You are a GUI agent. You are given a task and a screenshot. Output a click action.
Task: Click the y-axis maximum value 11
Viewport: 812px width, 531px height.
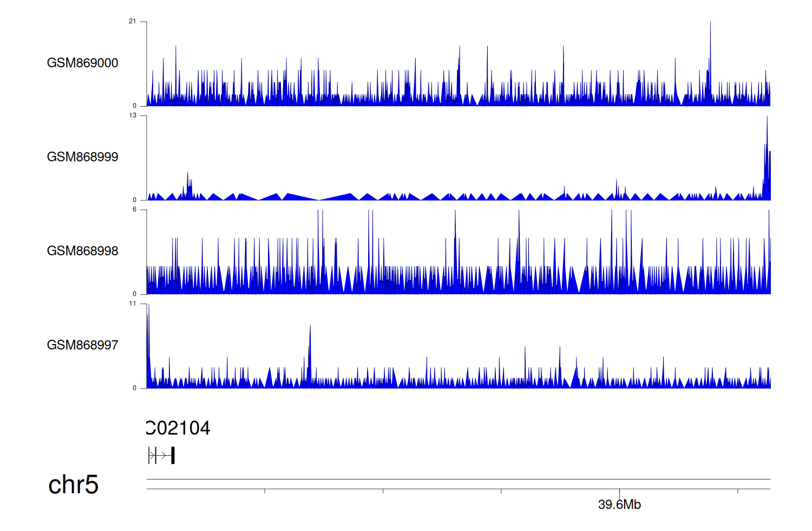(133, 303)
